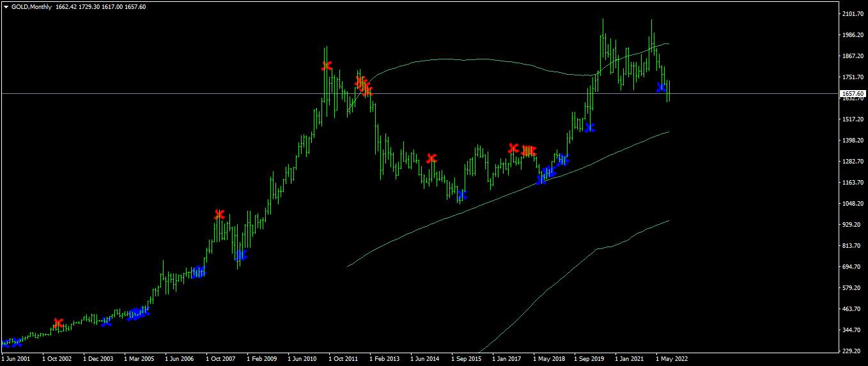The image size is (868, 366).
Task: Click the 344.70 price scale label
Action: point(852,330)
